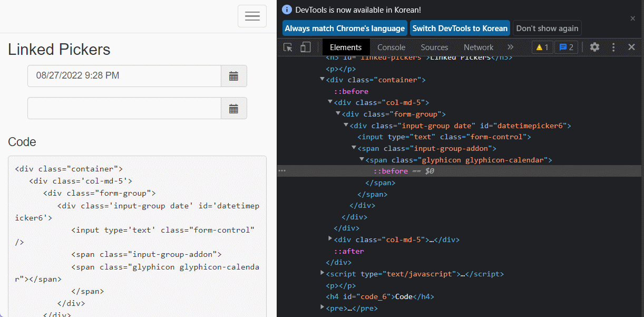Viewport: 644px width, 317px height.
Task: Select the empty <p></p> node above container
Action: (341, 69)
